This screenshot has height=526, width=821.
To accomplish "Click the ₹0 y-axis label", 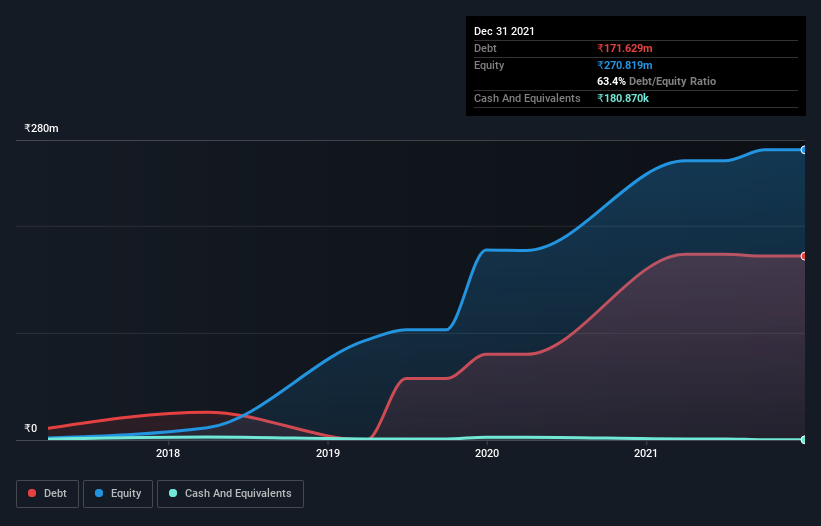I will pos(31,428).
